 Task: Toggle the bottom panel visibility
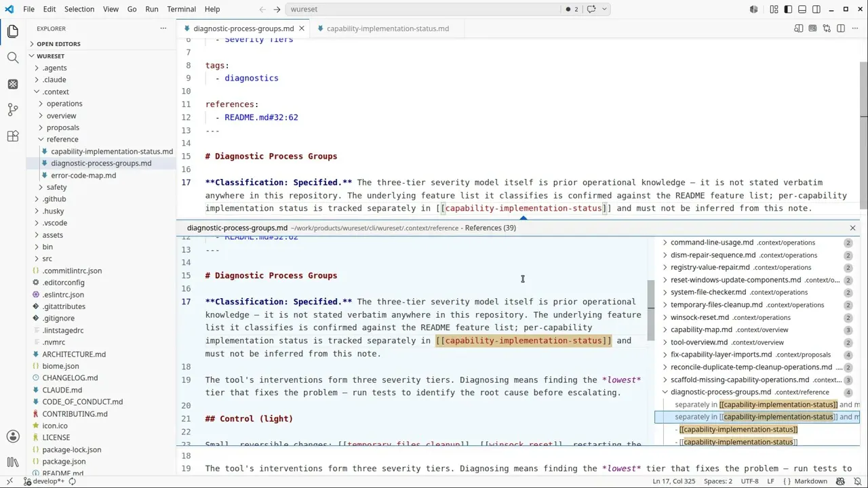click(x=802, y=9)
